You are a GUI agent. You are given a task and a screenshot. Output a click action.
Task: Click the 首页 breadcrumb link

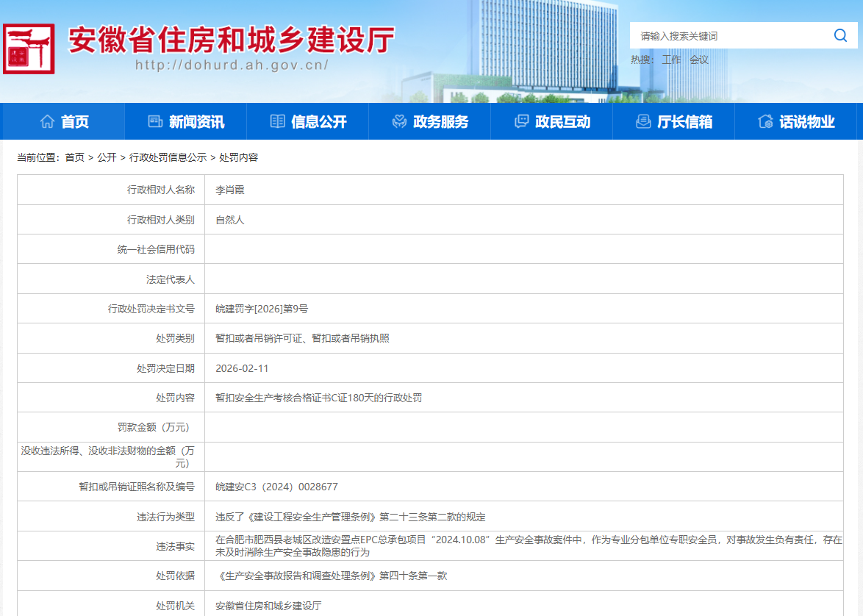point(74,157)
